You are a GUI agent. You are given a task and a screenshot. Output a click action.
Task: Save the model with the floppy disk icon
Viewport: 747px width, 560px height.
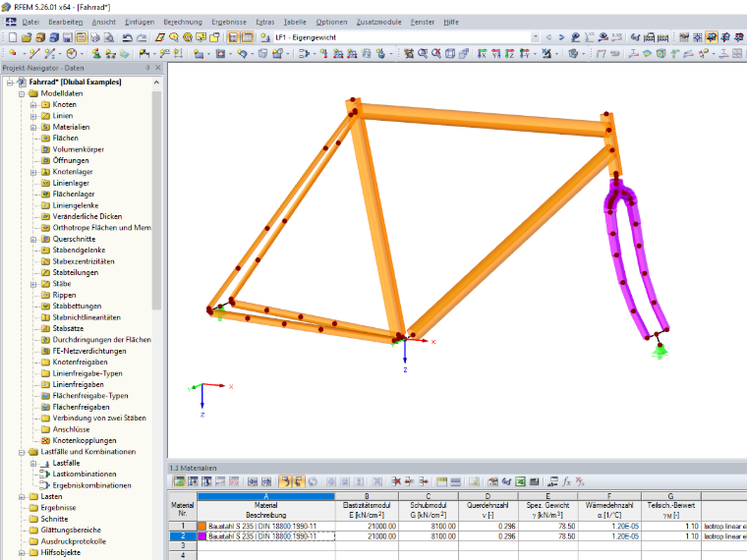click(68, 37)
